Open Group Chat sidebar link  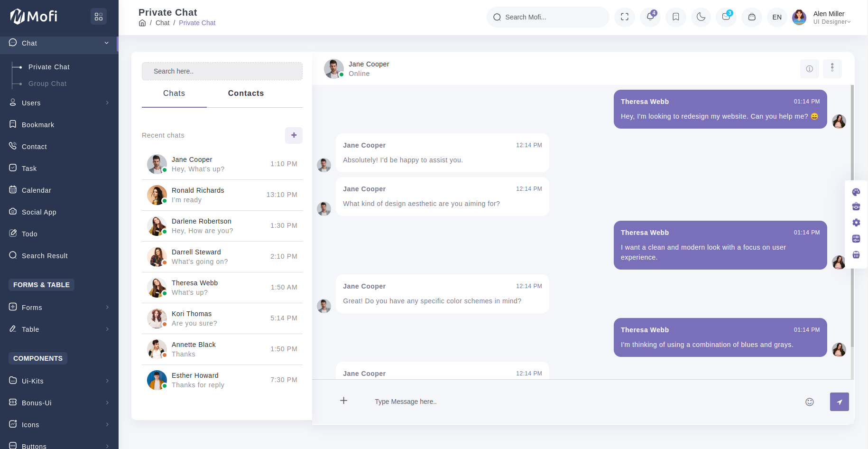(x=47, y=84)
